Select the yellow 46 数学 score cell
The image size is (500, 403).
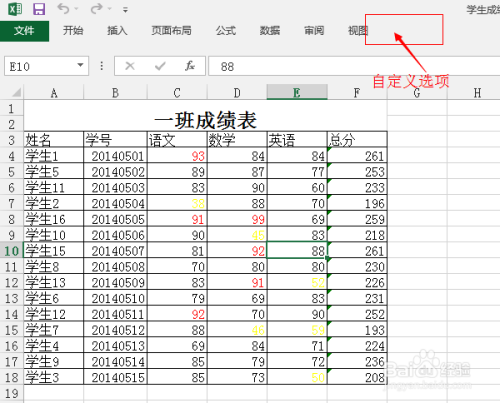237,330
